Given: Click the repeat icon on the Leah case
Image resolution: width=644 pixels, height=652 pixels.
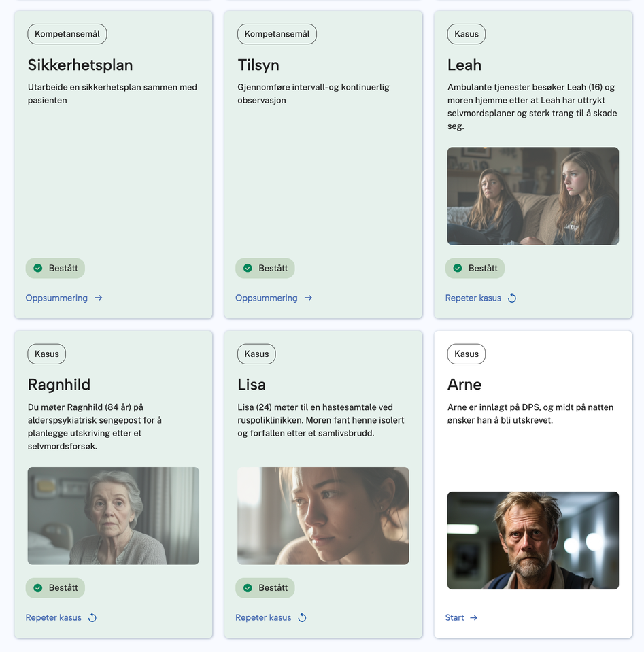Looking at the screenshot, I should (512, 298).
